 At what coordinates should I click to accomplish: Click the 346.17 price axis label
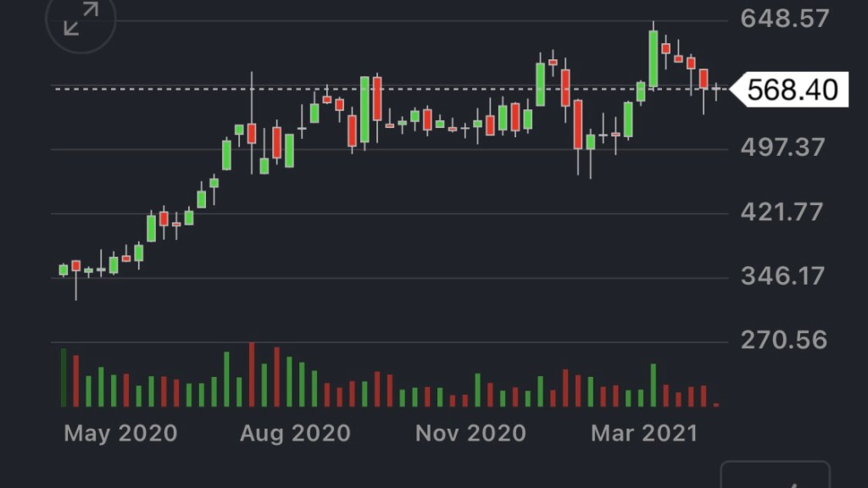(x=782, y=276)
